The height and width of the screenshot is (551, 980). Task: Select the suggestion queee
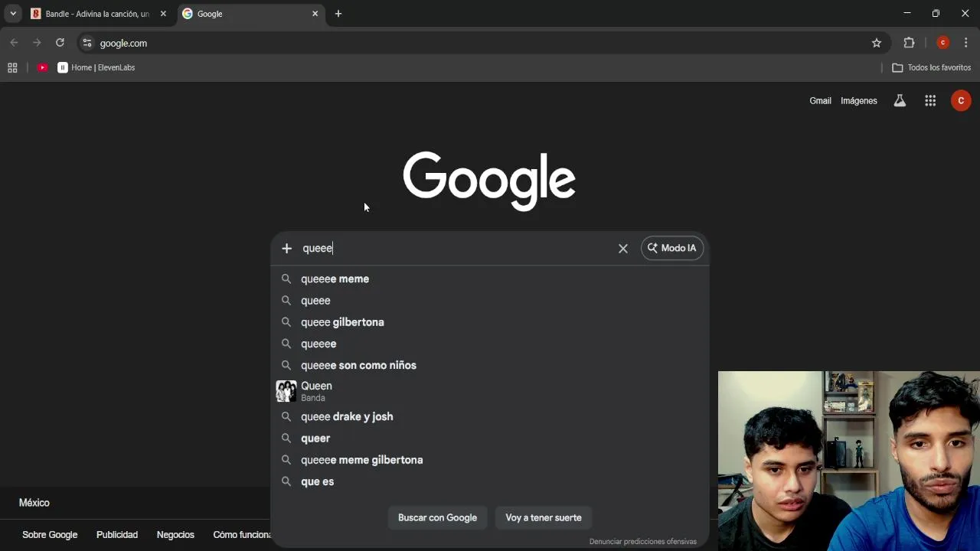point(490,301)
